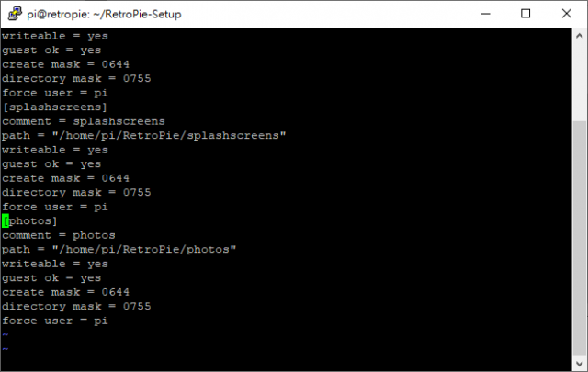Screen dimensions: 588x372
Task: Click the scrollbar track above the thumb
Action: 580,83
